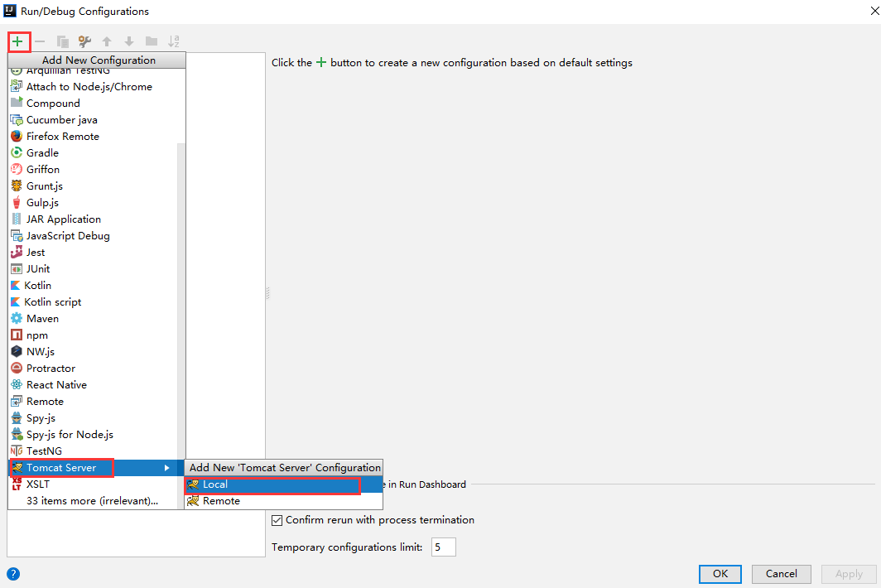Select the Griffon configuration icon
This screenshot has height=588, width=881.
click(17, 169)
